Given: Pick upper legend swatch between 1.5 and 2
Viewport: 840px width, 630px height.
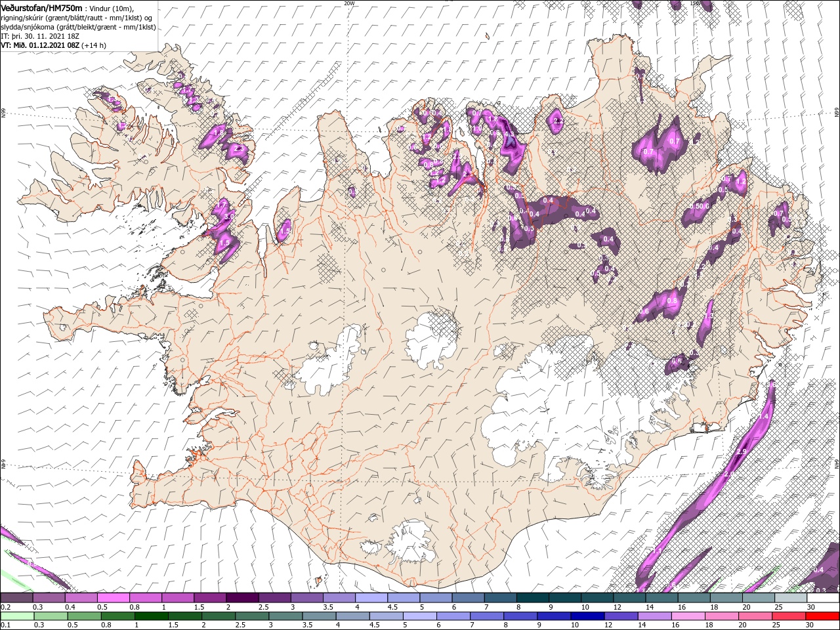Looking at the screenshot, I should click(209, 598).
